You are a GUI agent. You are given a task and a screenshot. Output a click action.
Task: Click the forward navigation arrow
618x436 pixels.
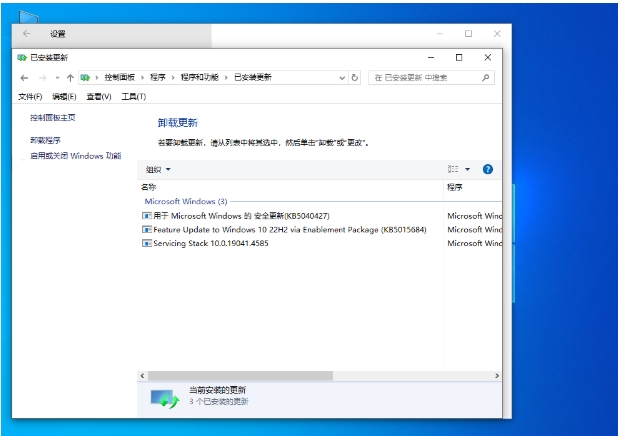[x=41, y=77]
